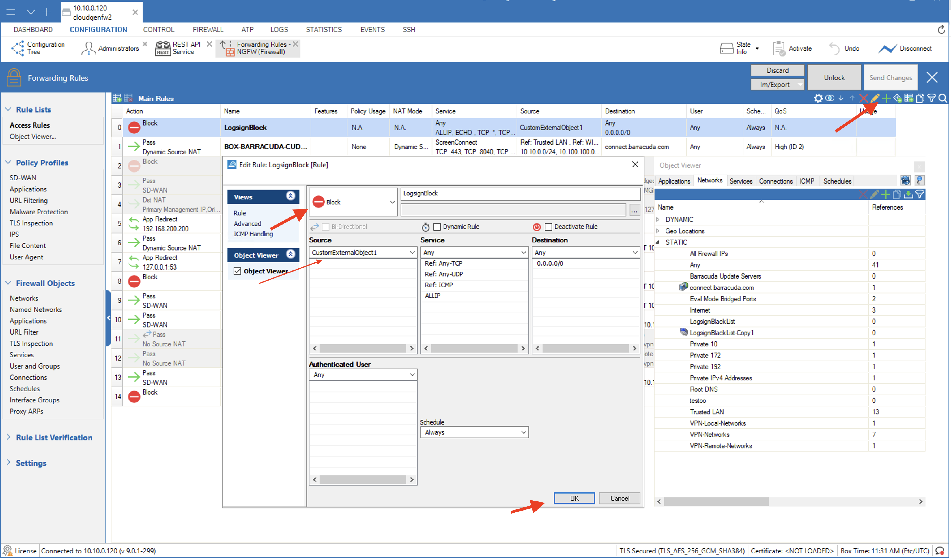Select Applications tab in Object Viewer
Screen dimensions: 951x560
(x=674, y=181)
